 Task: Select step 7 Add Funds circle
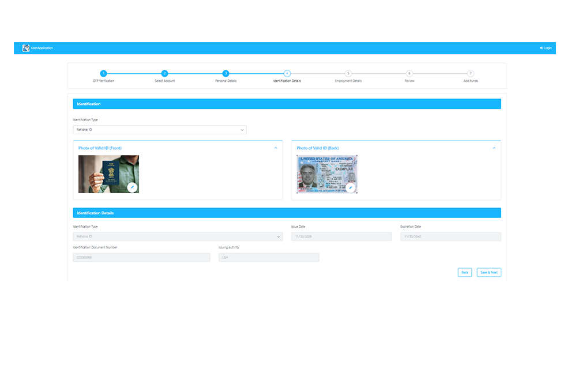[x=470, y=74]
